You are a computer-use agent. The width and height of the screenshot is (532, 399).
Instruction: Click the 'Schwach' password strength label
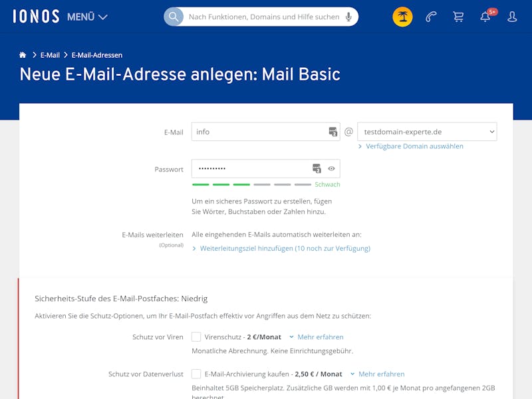[x=327, y=184]
